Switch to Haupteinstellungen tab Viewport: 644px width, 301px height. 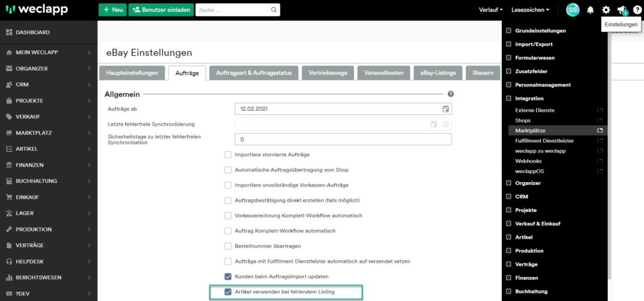(132, 73)
